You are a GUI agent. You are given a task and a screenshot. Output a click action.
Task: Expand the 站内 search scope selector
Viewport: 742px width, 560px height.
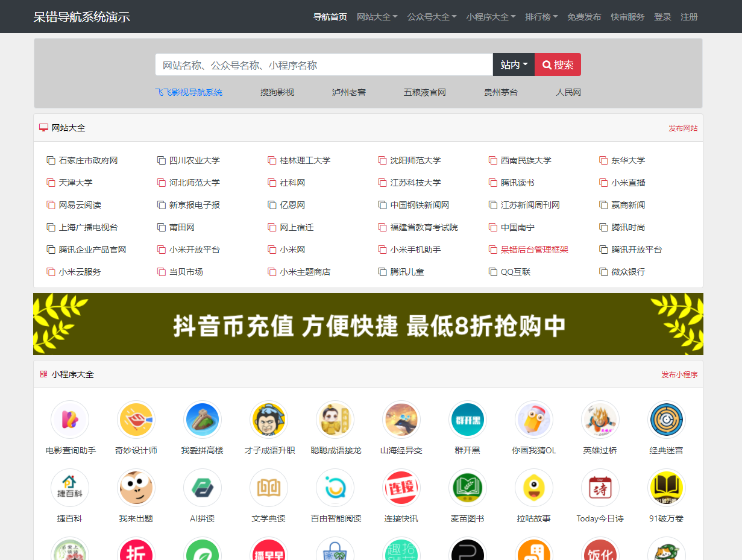point(514,64)
